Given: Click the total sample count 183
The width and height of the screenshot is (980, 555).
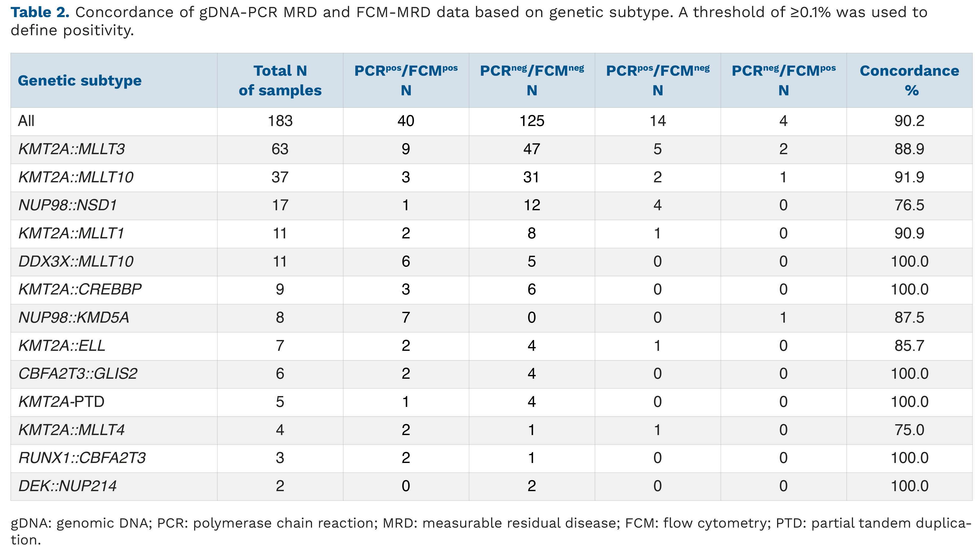Looking at the screenshot, I should 280,121.
